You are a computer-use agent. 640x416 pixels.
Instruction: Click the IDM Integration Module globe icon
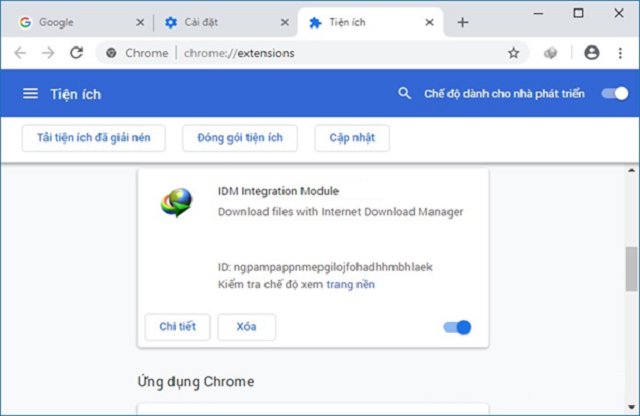[x=176, y=202]
